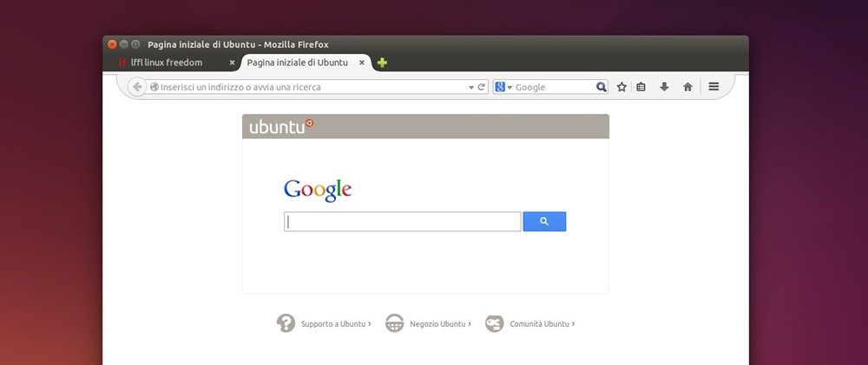
Task: Click the blue Google search button
Action: [x=544, y=222]
